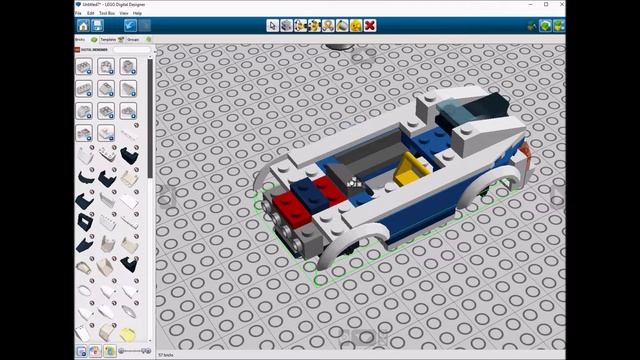Undo the last action with the blue arrow

[130, 26]
